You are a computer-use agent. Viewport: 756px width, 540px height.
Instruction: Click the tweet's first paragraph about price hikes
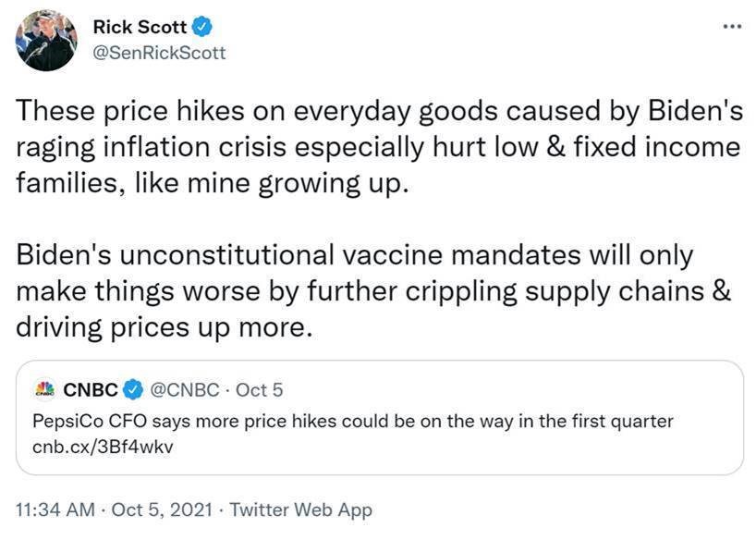tap(380, 147)
